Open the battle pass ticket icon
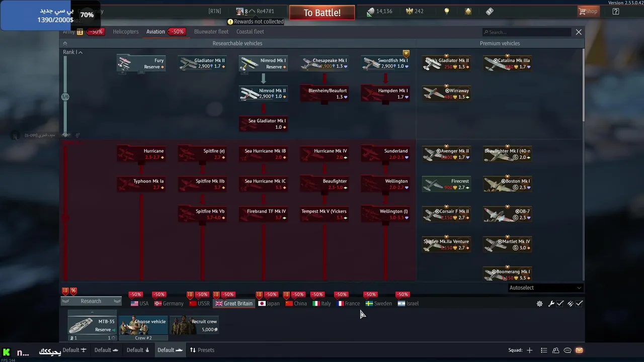 (x=490, y=11)
